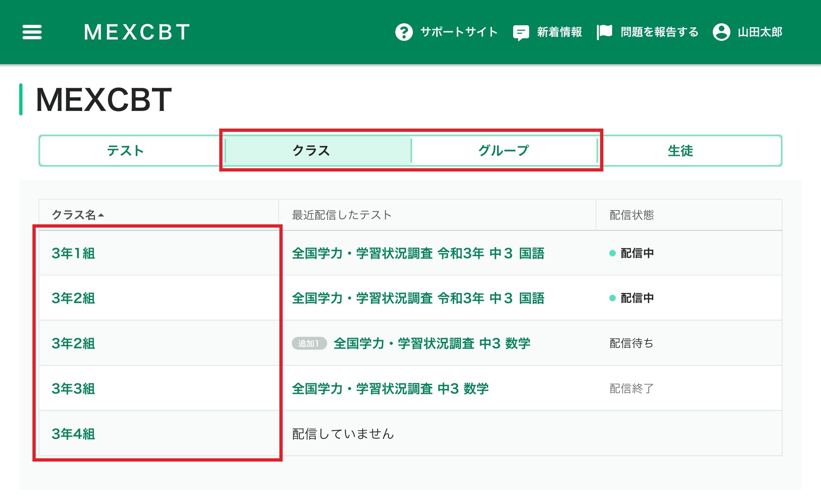The image size is (821, 504).
Task: Click the 配信終了 status
Action: tap(631, 388)
